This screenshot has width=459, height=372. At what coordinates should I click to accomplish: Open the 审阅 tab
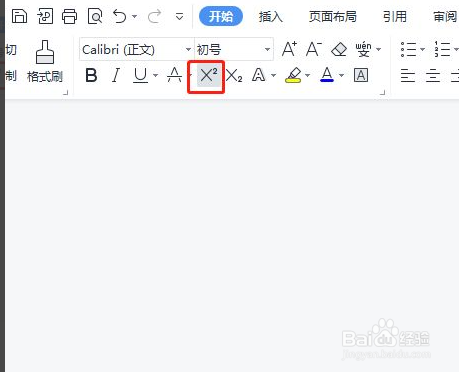[x=445, y=16]
